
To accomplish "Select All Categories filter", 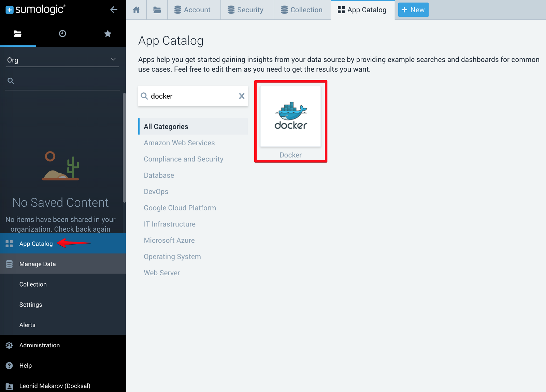I will [193, 127].
